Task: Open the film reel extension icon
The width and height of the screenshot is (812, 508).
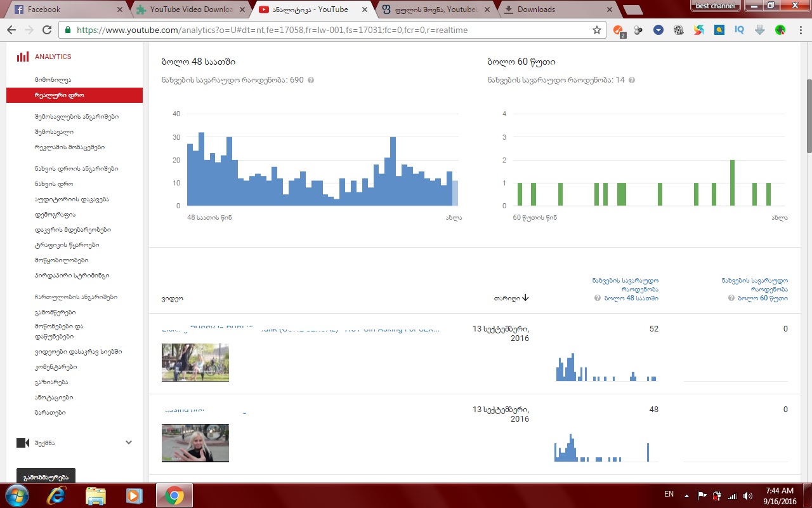Action: pyautogui.click(x=679, y=30)
